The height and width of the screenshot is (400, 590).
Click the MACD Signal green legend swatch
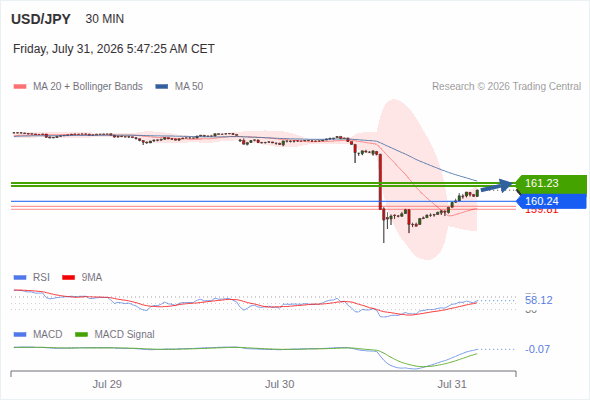click(81, 335)
